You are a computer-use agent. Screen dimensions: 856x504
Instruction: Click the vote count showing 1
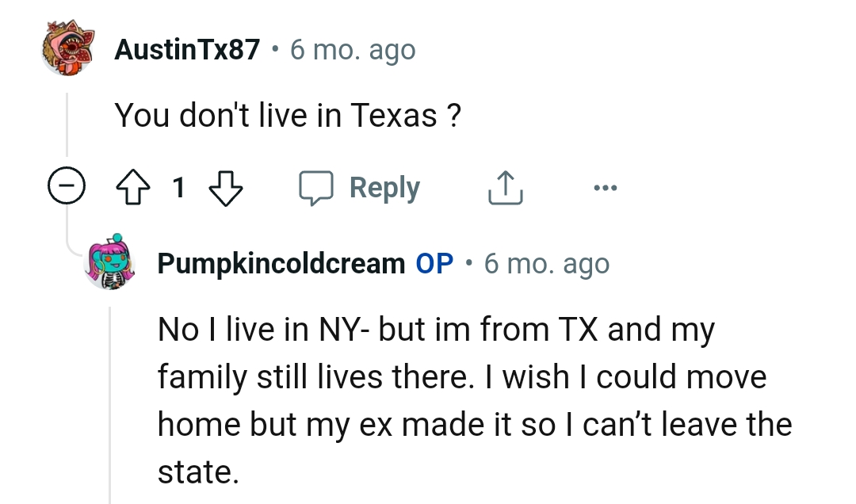point(179,187)
